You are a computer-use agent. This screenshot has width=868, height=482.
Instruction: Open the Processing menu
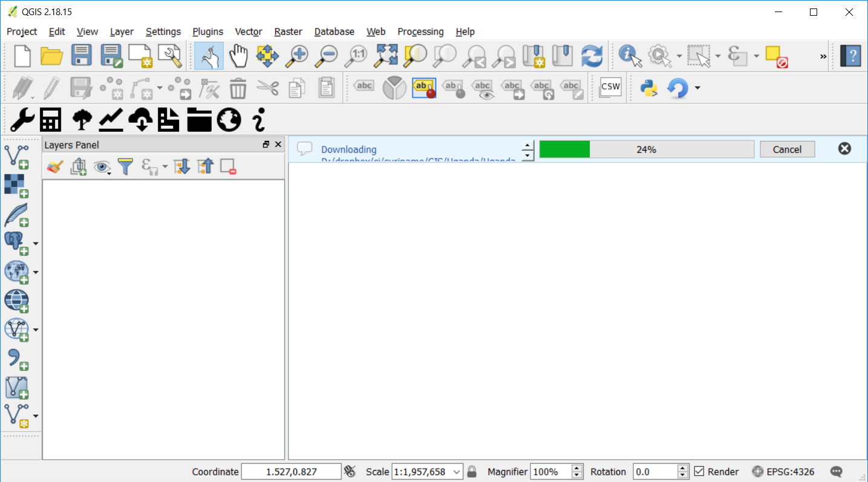(x=420, y=31)
